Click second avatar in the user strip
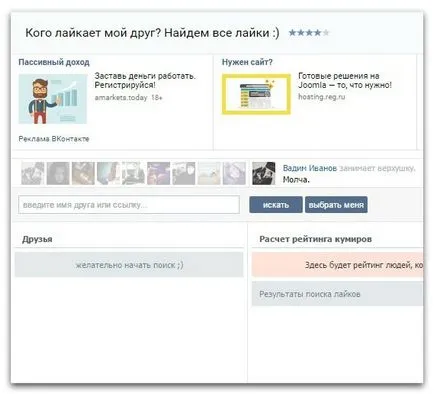This screenshot has width=434, height=394. [58, 173]
